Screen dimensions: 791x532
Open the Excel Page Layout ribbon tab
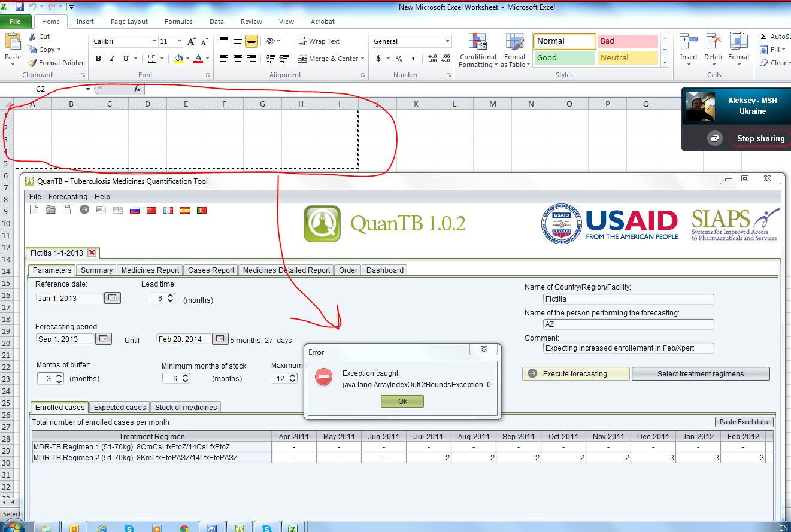tap(129, 22)
